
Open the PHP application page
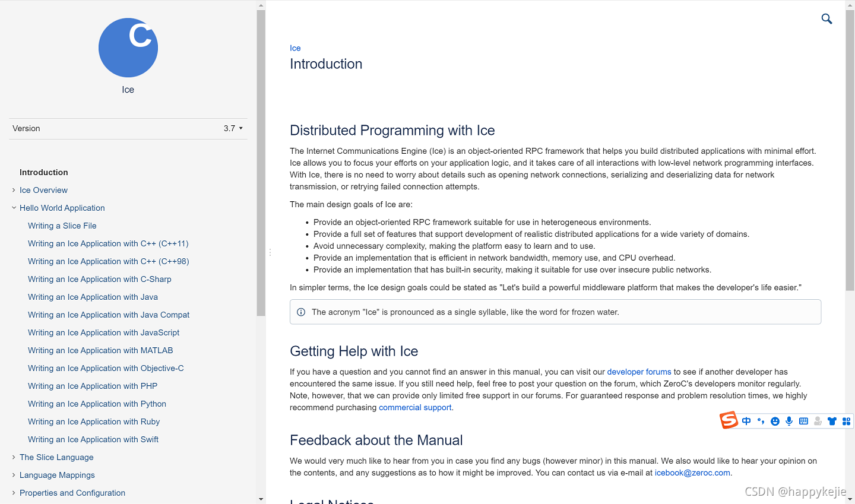93,386
